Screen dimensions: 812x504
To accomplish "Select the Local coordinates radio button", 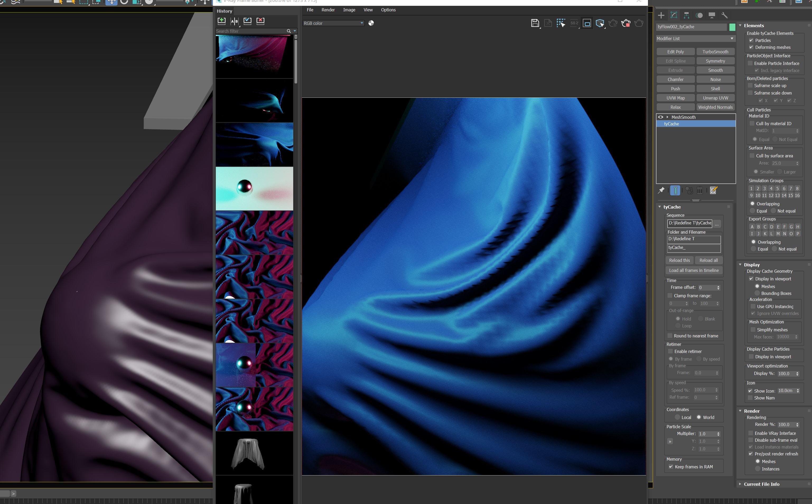I will (677, 417).
